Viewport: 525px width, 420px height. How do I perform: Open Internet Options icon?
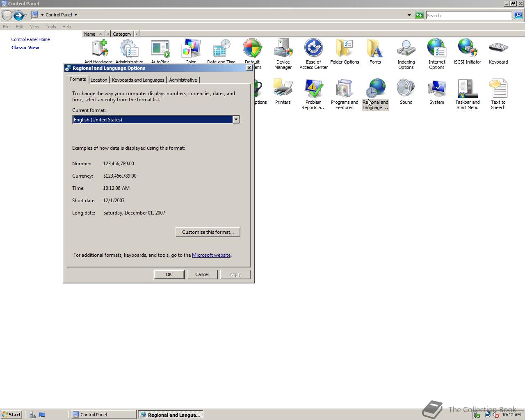437,54
